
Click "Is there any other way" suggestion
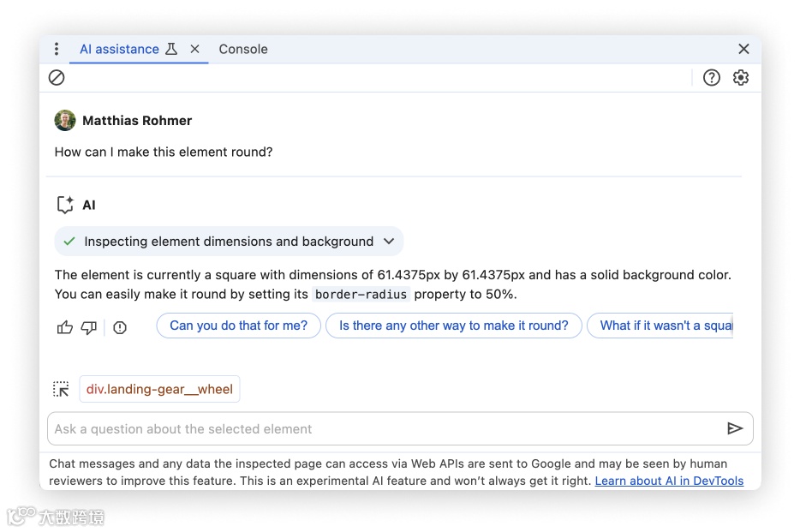pyautogui.click(x=454, y=326)
